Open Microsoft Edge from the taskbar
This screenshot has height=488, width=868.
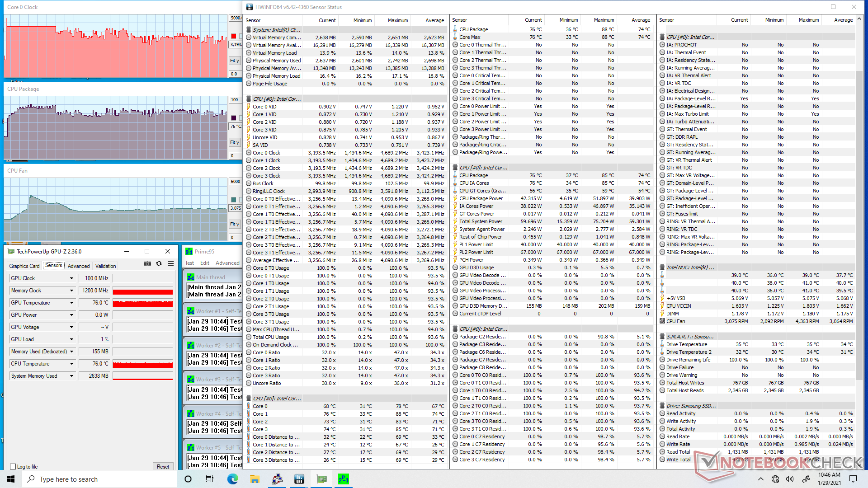click(232, 479)
